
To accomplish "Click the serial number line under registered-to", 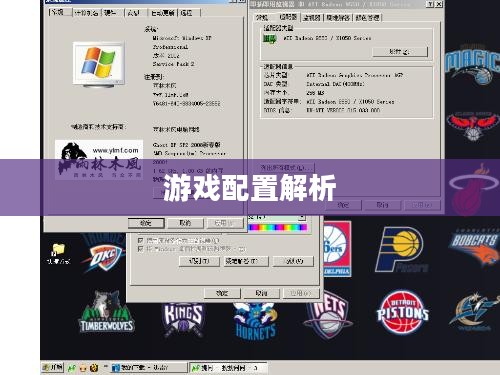I will pos(187,103).
